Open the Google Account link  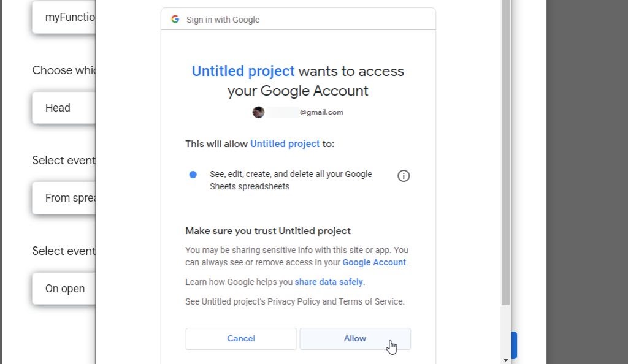(374, 262)
